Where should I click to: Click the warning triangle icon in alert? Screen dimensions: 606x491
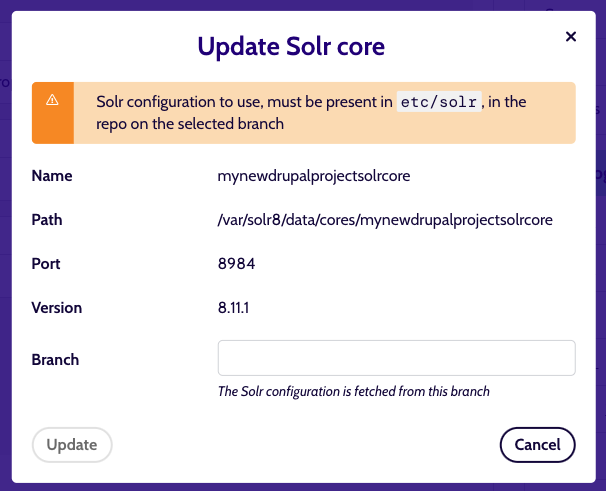[x=52, y=100]
